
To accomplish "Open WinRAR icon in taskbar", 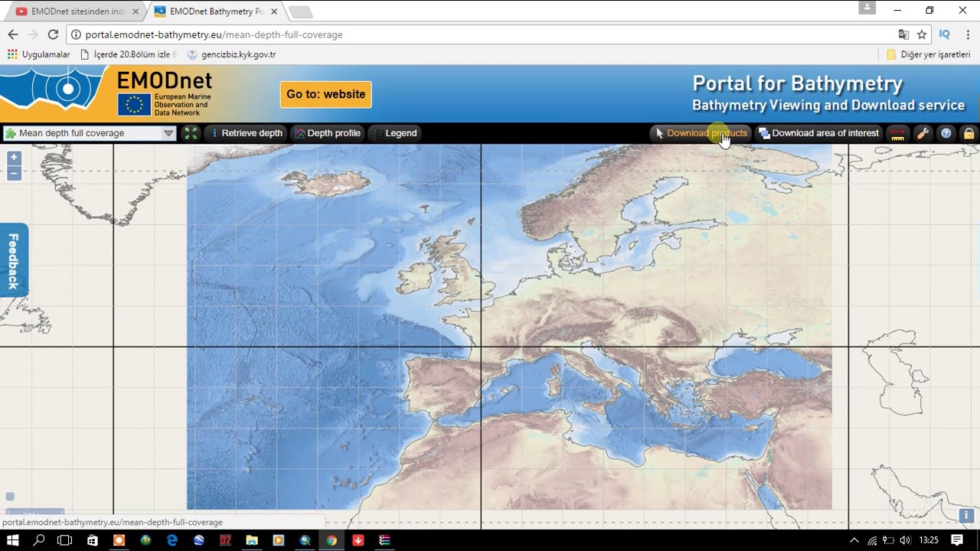I will (384, 540).
